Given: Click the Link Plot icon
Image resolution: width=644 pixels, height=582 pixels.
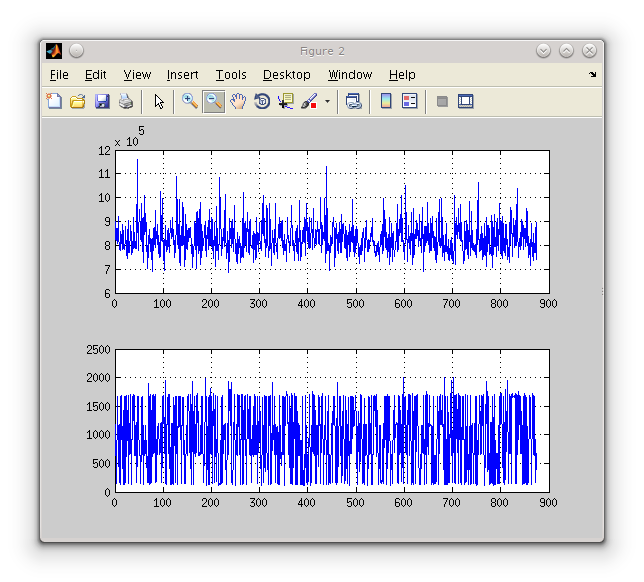Looking at the screenshot, I should coord(353,101).
